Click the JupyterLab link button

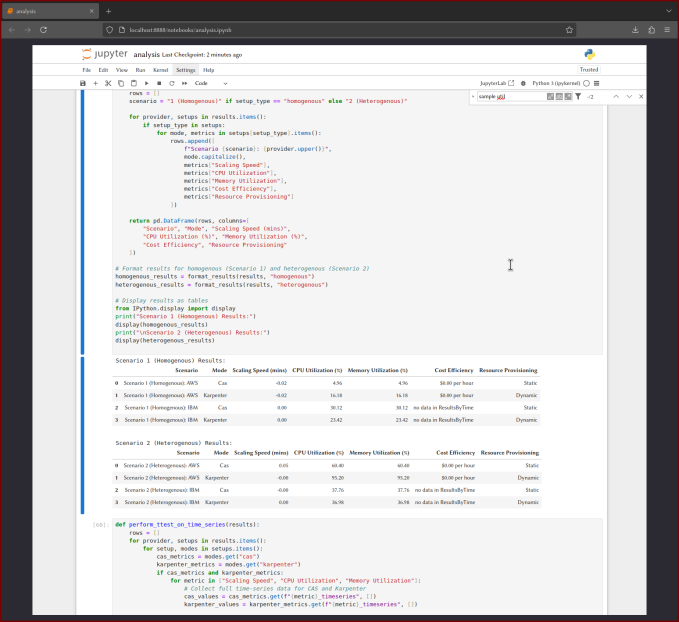click(497, 83)
